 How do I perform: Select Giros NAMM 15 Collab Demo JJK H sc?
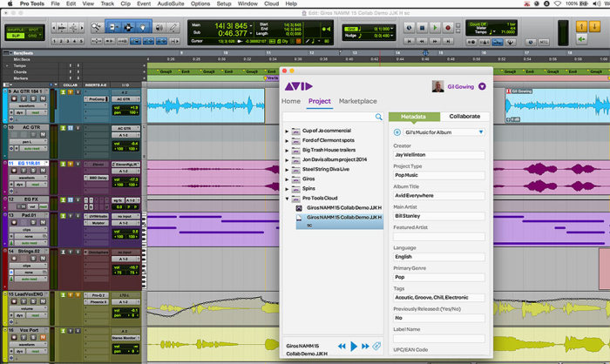pos(340,221)
